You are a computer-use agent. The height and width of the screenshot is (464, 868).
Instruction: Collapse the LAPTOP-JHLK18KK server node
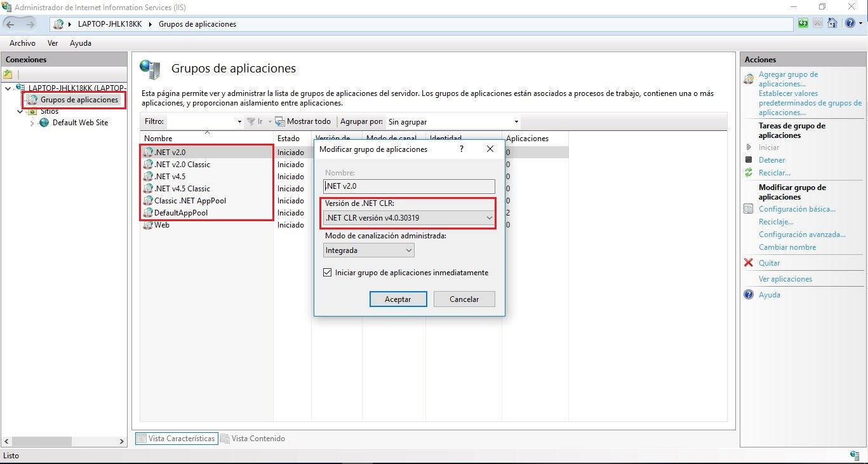(x=8, y=88)
